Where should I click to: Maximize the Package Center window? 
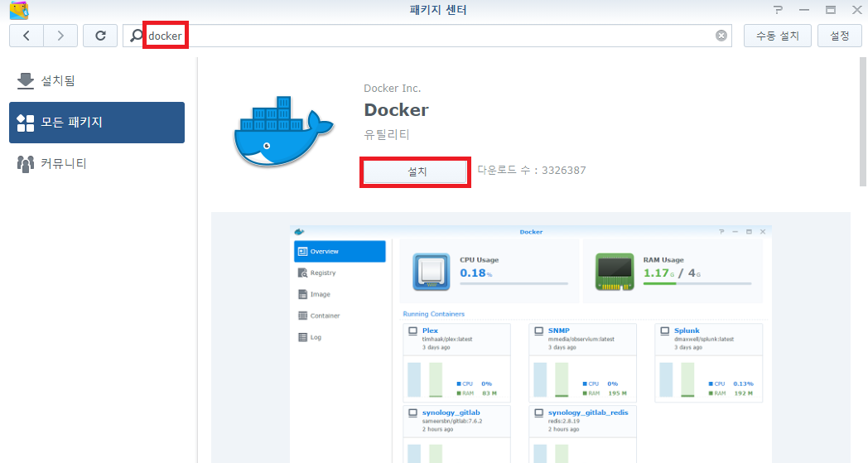click(831, 9)
